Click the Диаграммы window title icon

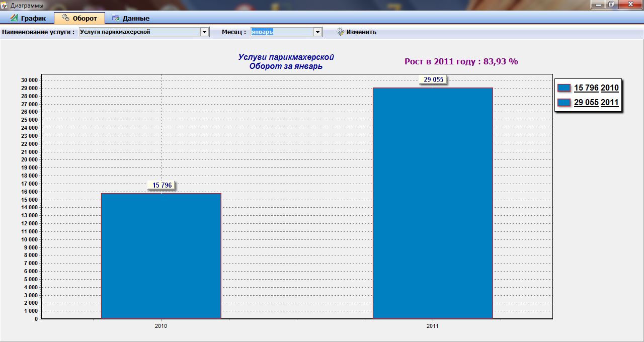(x=5, y=5)
